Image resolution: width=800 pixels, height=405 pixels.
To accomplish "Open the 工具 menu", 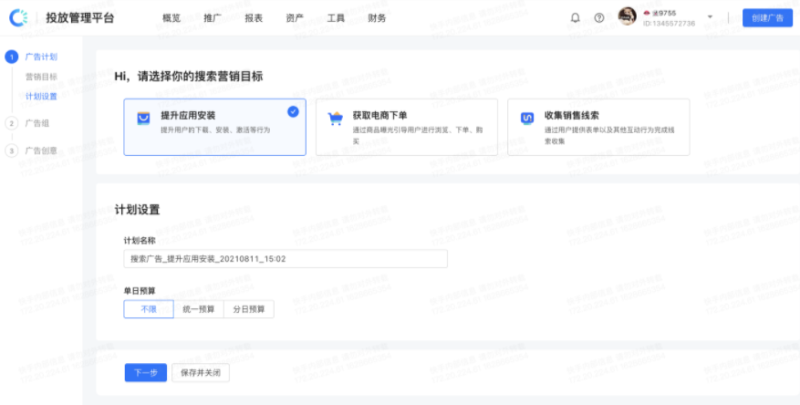I will 336,18.
